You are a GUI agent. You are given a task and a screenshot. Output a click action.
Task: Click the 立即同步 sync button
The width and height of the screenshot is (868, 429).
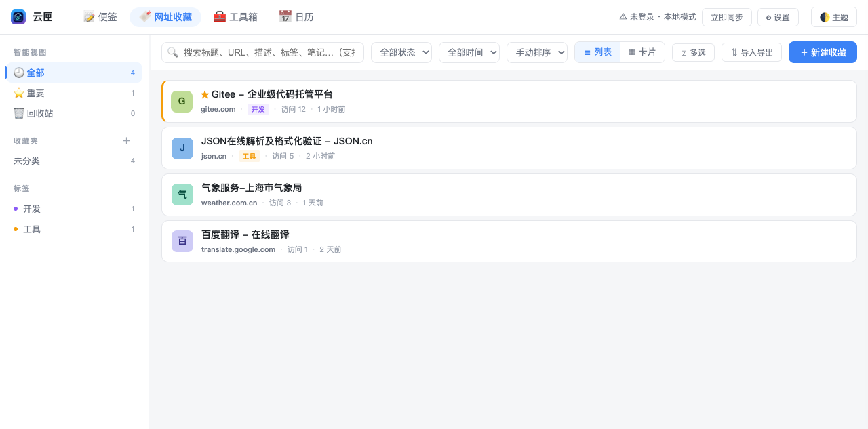pyautogui.click(x=727, y=17)
